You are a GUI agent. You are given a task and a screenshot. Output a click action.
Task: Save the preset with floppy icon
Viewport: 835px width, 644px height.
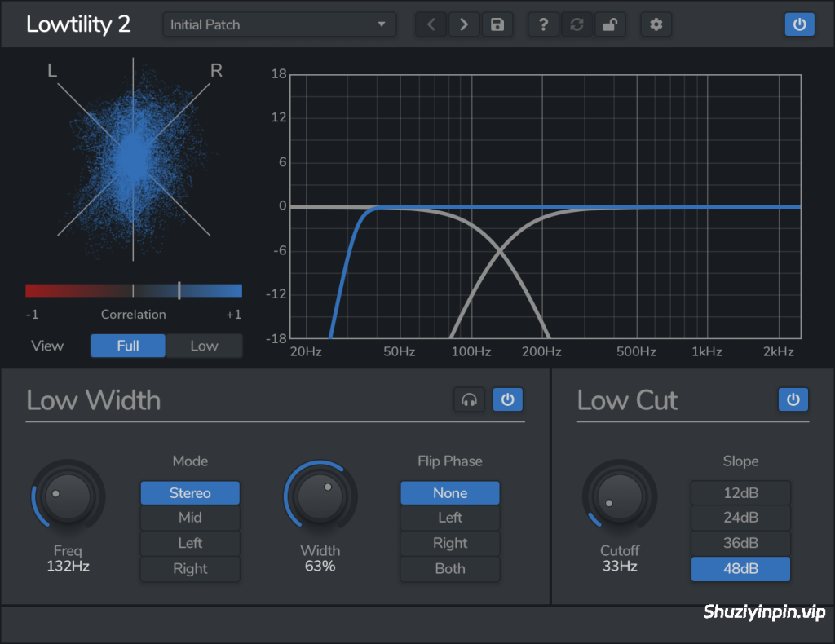[497, 24]
